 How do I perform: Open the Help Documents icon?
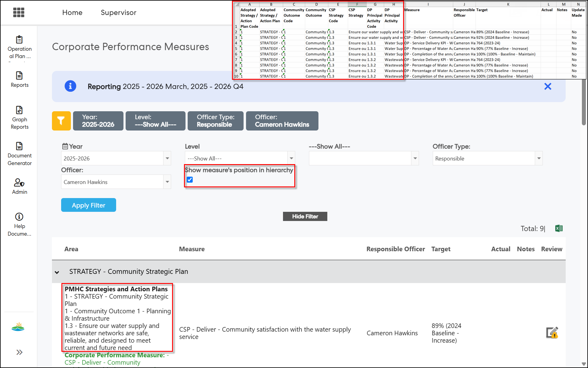19,217
